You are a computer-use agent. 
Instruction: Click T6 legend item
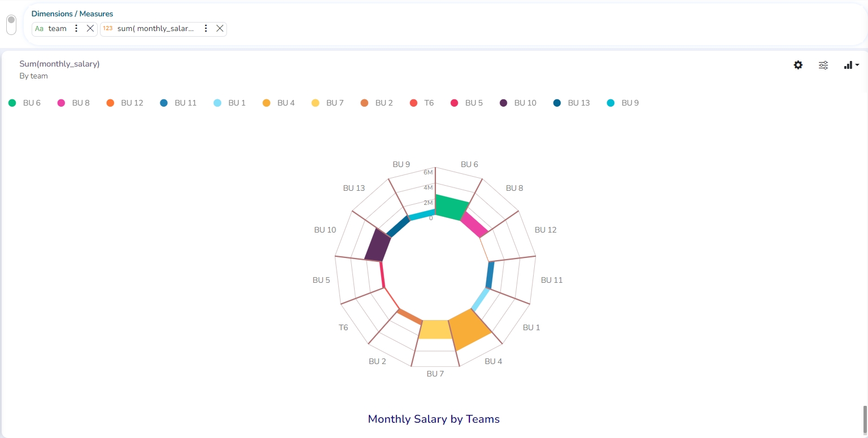422,103
